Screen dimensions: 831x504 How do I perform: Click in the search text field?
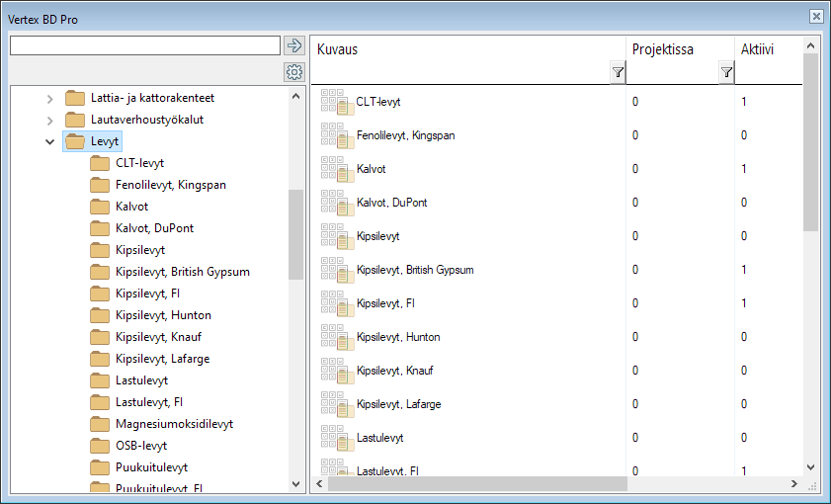[144, 45]
